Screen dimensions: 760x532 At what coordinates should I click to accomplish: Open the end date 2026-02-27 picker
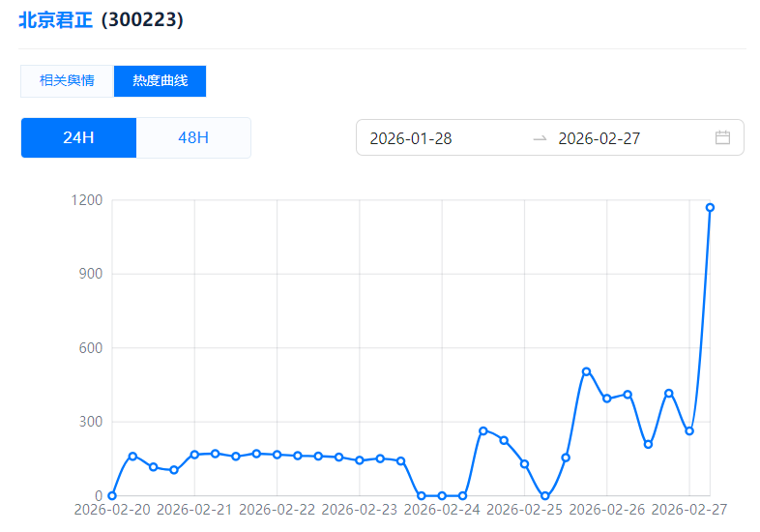tap(599, 138)
